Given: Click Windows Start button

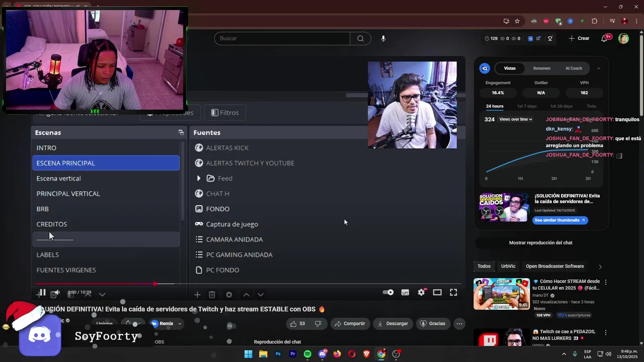Looking at the screenshot, I should (248, 354).
